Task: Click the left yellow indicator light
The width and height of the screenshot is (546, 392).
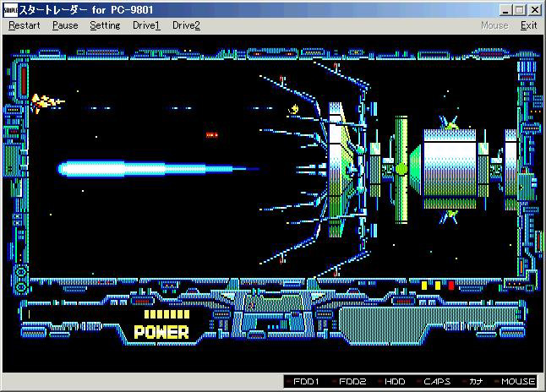Action: point(424,286)
